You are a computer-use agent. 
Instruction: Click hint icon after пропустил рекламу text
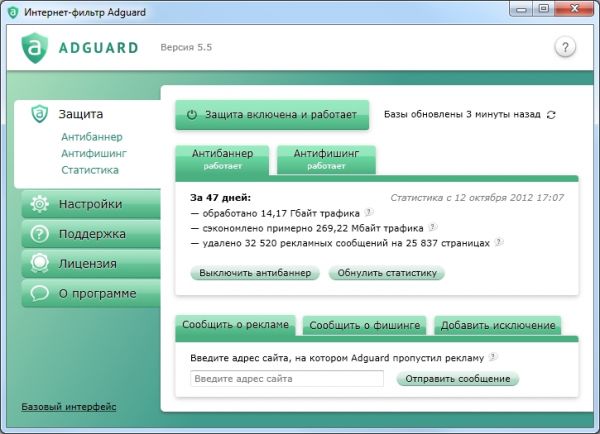pos(493,357)
